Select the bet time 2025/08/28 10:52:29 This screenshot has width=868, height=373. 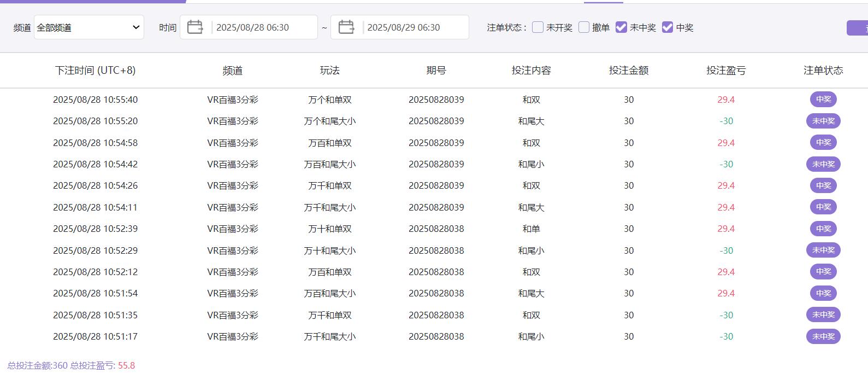click(95, 250)
